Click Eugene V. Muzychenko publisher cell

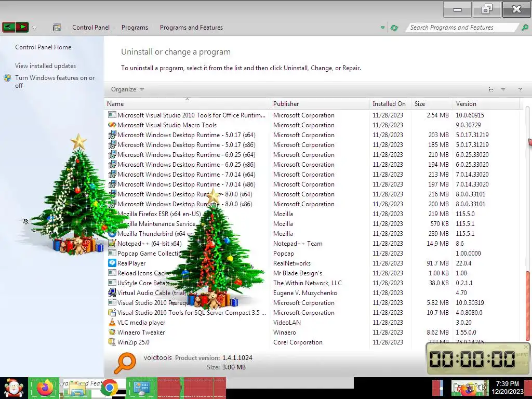click(x=305, y=293)
